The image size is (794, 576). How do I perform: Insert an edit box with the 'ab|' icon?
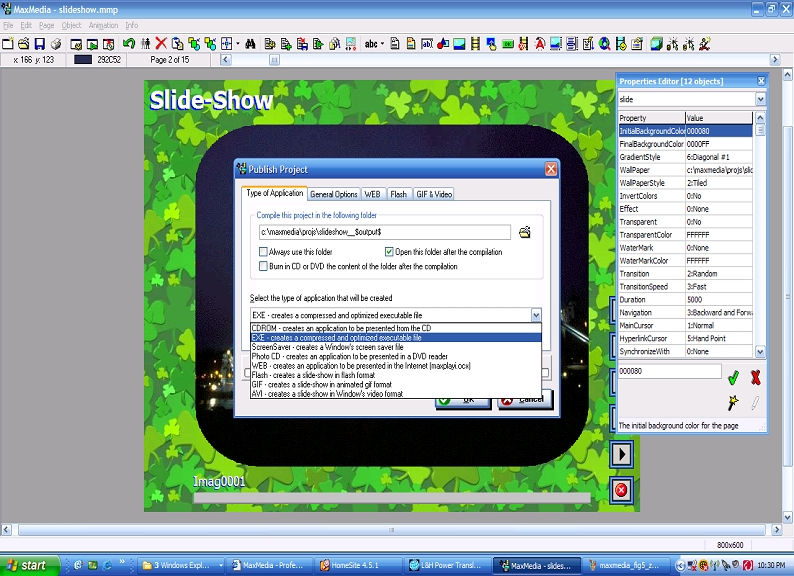click(x=427, y=44)
